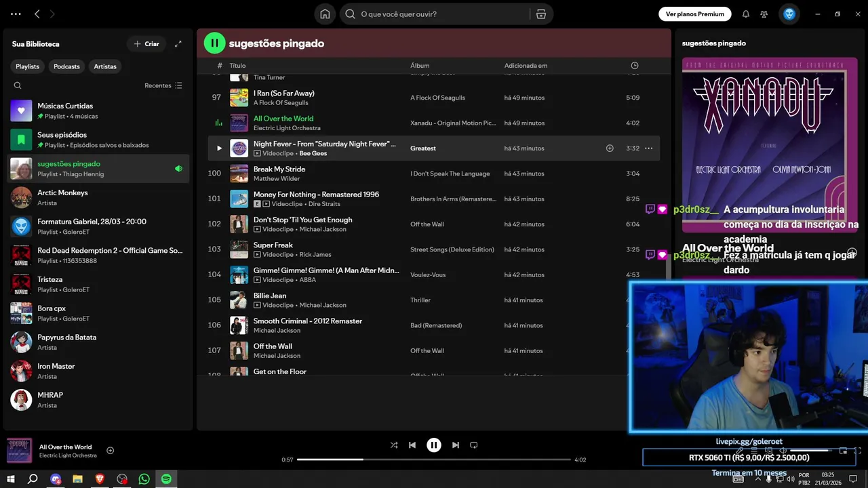Sort tracks by Adicionada em column
868x488 pixels.
(x=526, y=66)
